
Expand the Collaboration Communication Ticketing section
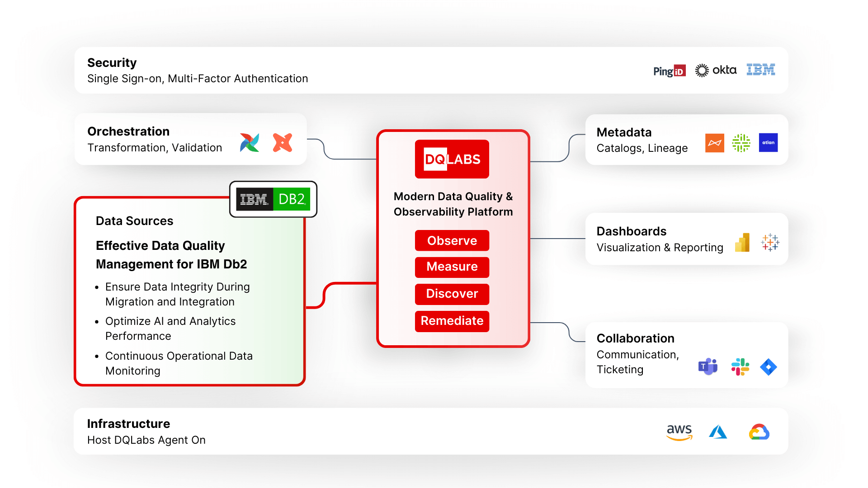[685, 363]
